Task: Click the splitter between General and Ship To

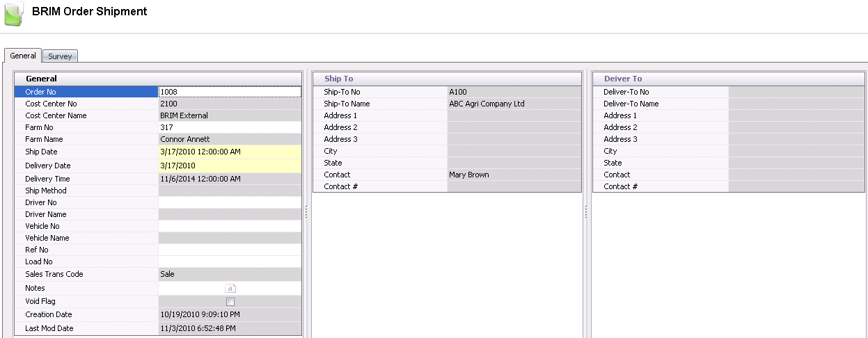Action: click(x=306, y=211)
